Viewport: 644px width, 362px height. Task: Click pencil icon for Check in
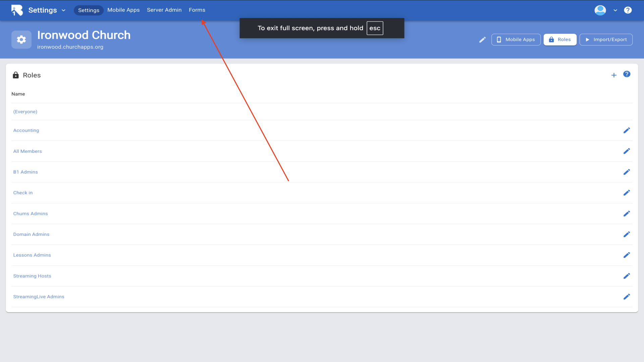[627, 193]
